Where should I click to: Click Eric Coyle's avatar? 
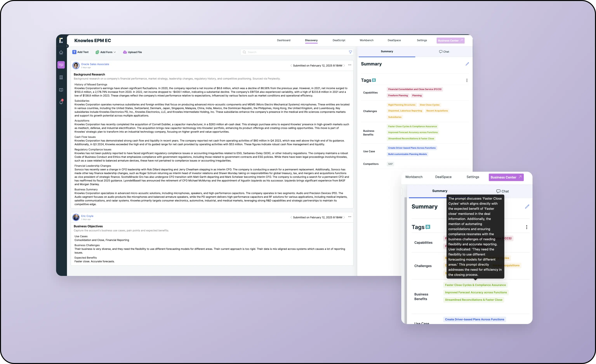coord(76,217)
